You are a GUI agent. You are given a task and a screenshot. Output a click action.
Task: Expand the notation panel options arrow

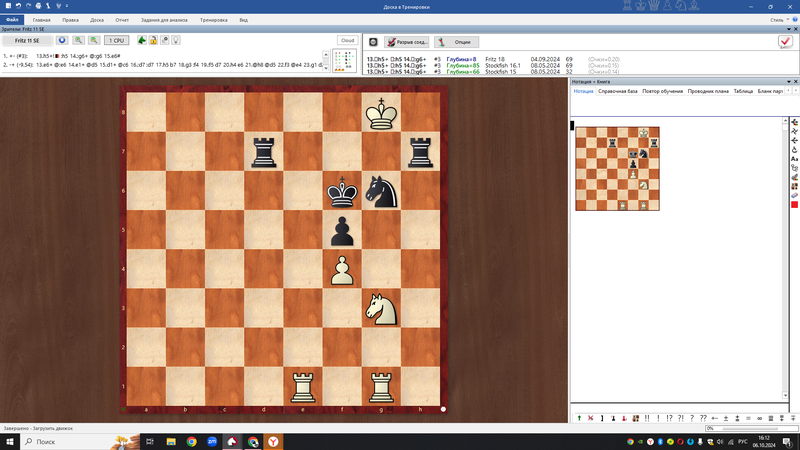tap(788, 82)
